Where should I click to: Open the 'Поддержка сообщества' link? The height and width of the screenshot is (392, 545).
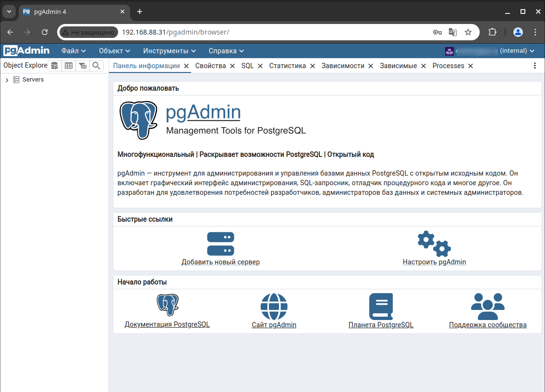point(488,325)
